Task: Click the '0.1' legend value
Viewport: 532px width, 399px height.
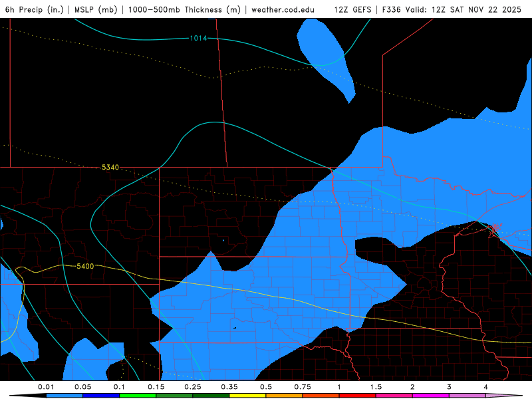Action: [x=120, y=387]
